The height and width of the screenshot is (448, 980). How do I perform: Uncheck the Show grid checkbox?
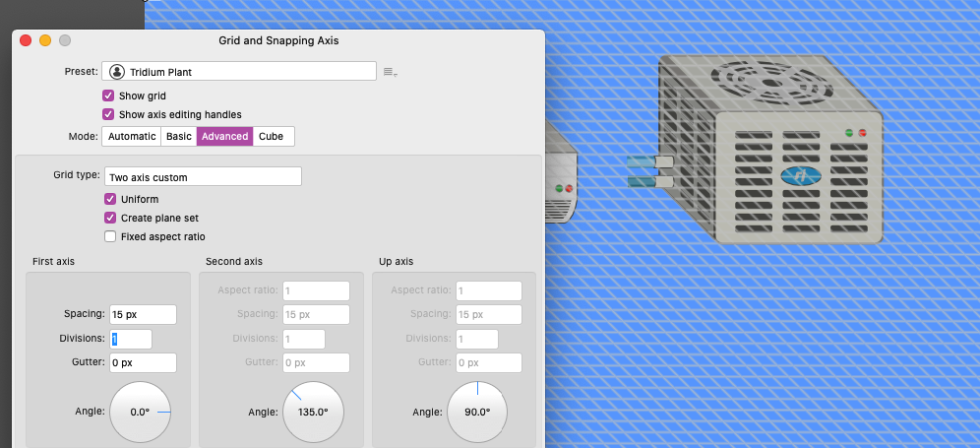(108, 96)
